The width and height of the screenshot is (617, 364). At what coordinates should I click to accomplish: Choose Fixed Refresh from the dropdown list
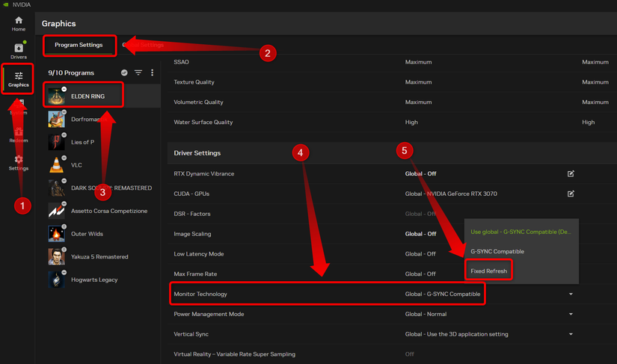point(488,271)
